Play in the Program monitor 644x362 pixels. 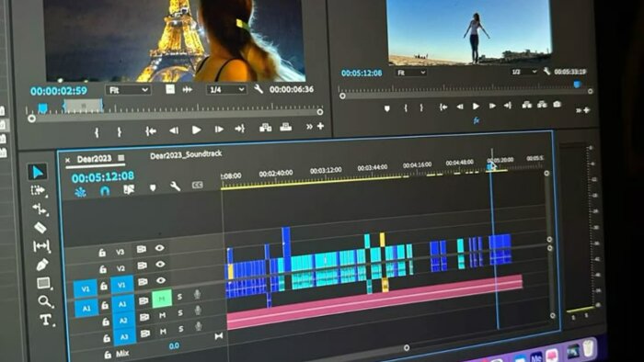[476, 107]
